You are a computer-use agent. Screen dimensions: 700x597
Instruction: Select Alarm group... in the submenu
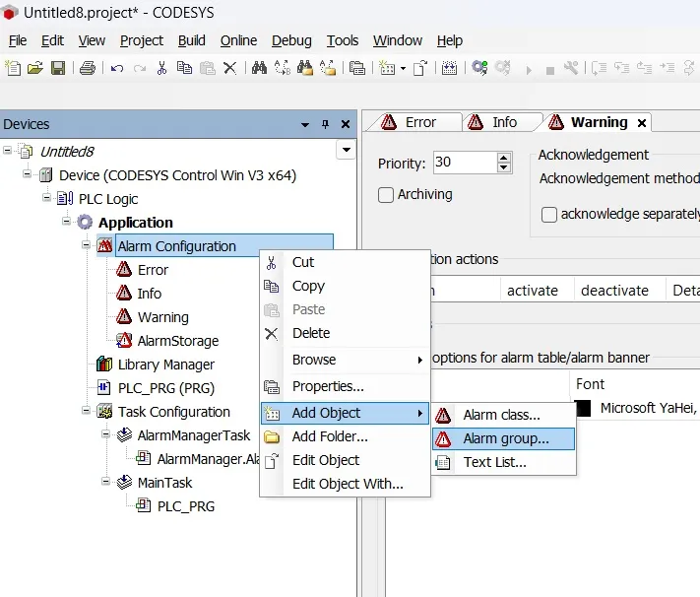click(503, 438)
